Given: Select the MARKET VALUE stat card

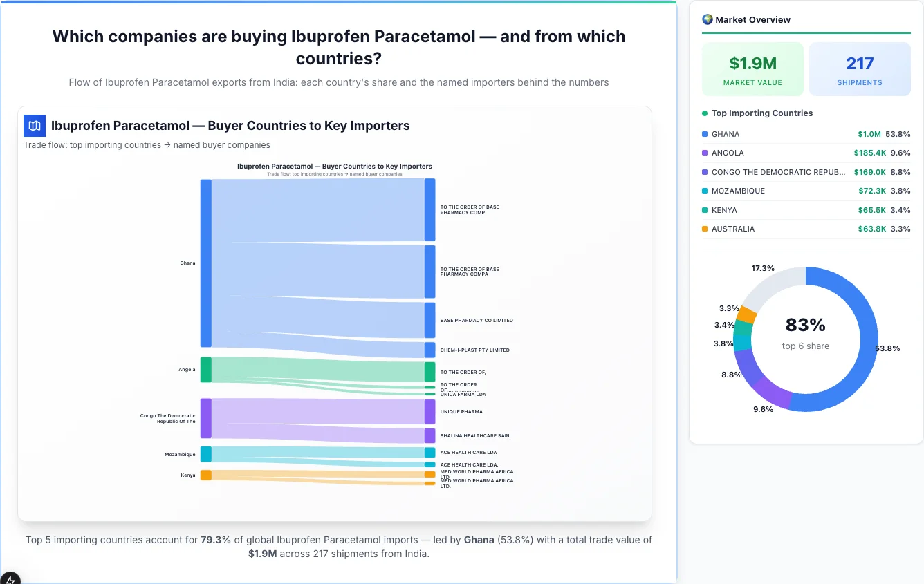Looking at the screenshot, I should (x=752, y=68).
